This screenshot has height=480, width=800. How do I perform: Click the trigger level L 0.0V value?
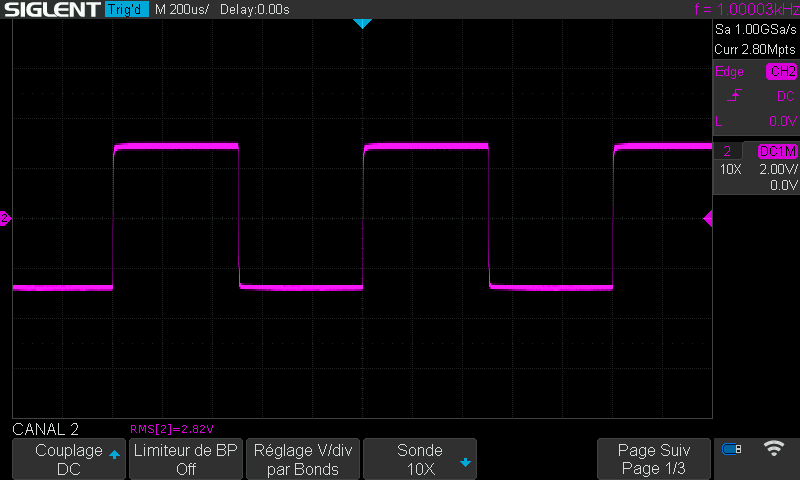click(756, 120)
